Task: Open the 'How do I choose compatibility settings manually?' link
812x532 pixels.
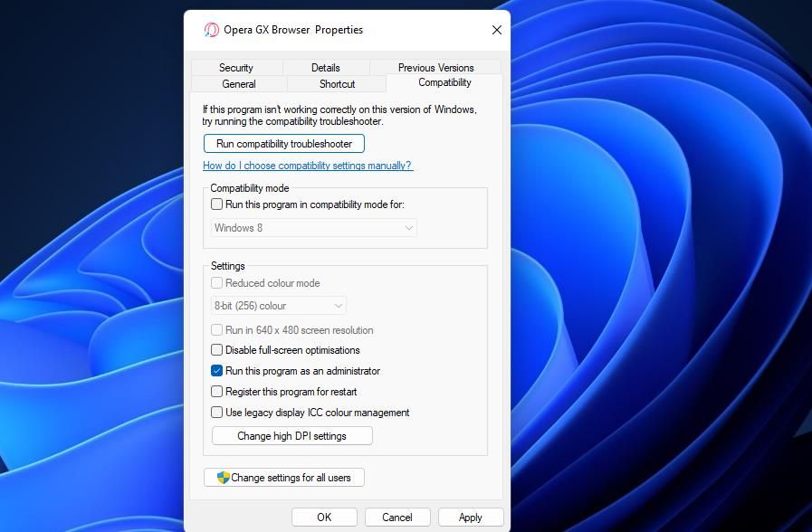Action: coord(308,166)
